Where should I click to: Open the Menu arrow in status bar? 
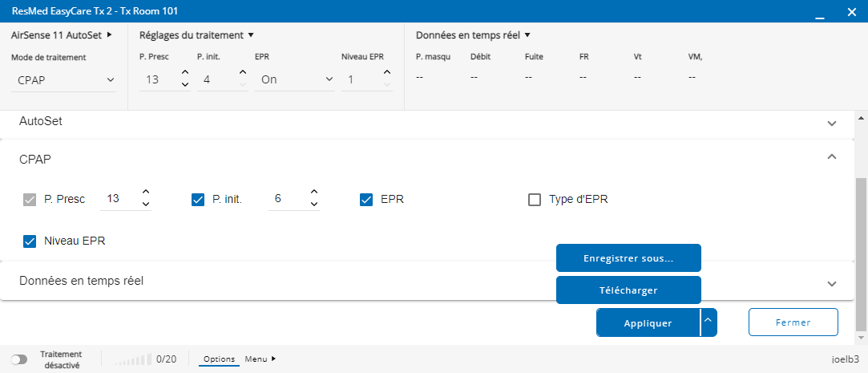click(x=273, y=359)
